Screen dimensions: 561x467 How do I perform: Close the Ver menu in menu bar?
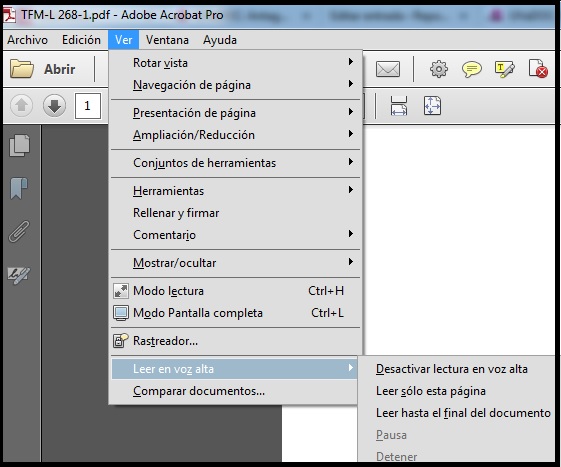123,40
